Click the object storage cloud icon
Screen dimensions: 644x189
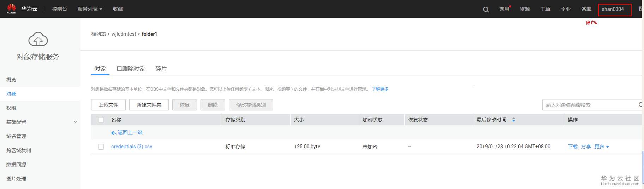pyautogui.click(x=38, y=39)
